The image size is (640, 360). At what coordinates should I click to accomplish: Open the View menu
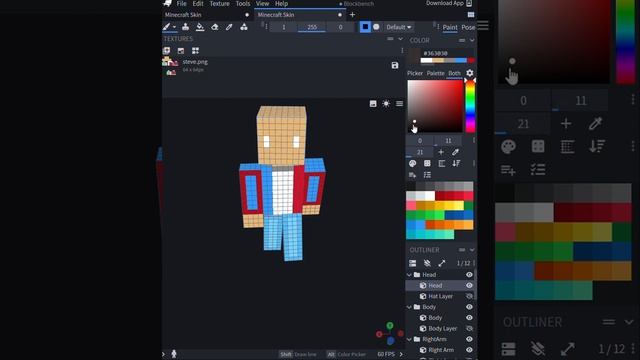pos(262,4)
